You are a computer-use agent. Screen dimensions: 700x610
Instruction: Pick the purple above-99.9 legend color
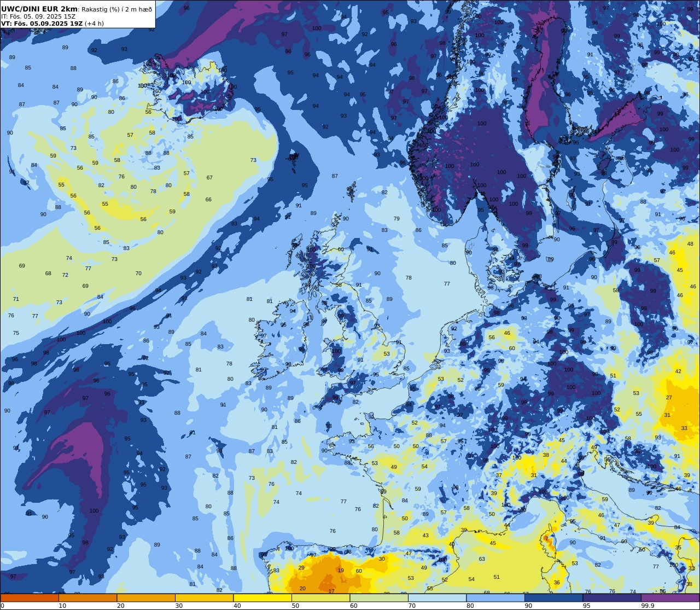[670, 597]
